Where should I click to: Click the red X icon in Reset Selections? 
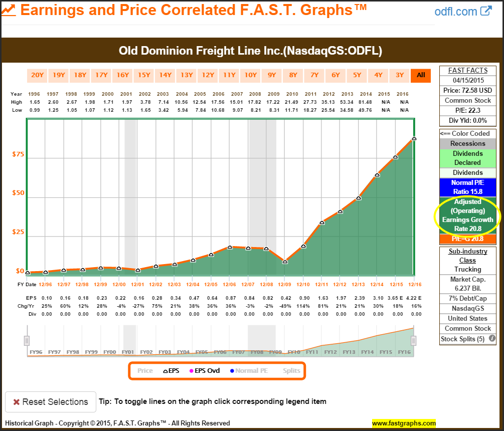pyautogui.click(x=17, y=402)
